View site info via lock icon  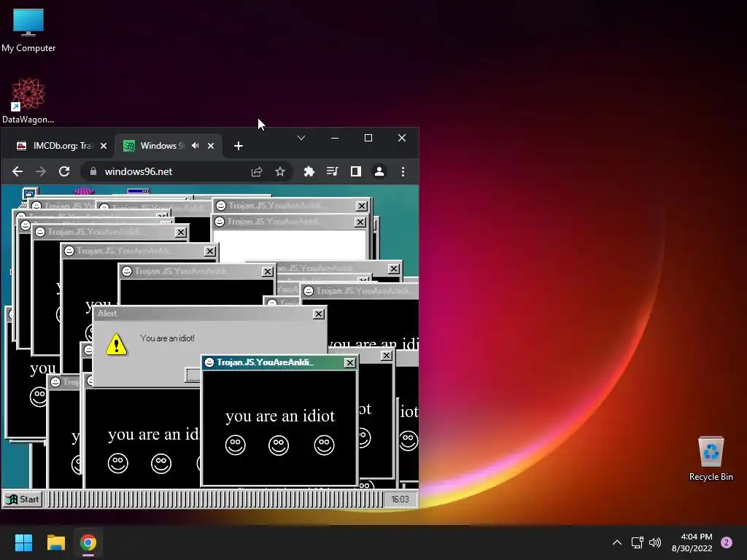click(x=93, y=171)
